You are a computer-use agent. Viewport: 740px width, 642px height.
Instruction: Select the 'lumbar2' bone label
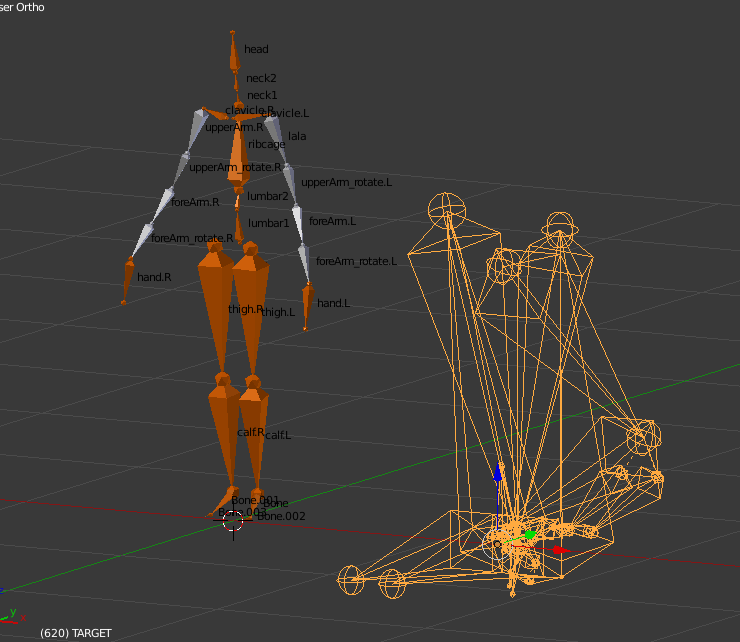pyautogui.click(x=268, y=196)
